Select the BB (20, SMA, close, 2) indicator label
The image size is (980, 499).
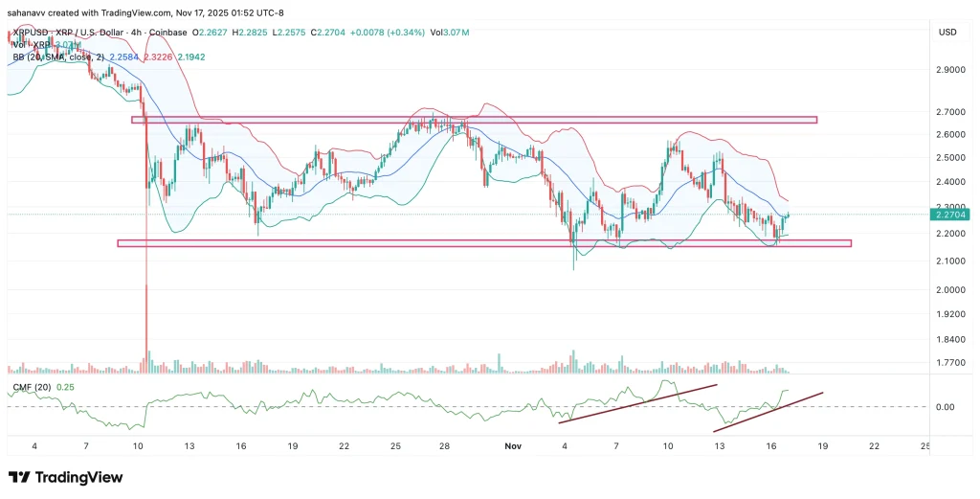coord(54,57)
